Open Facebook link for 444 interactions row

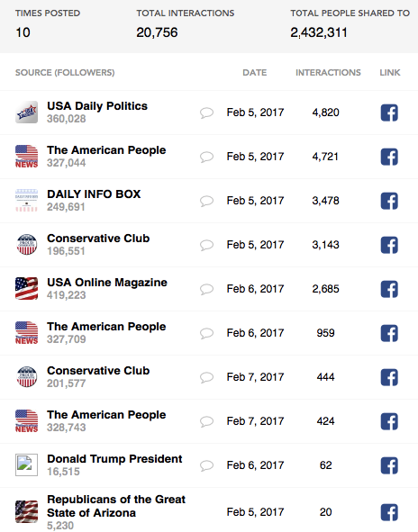point(389,377)
